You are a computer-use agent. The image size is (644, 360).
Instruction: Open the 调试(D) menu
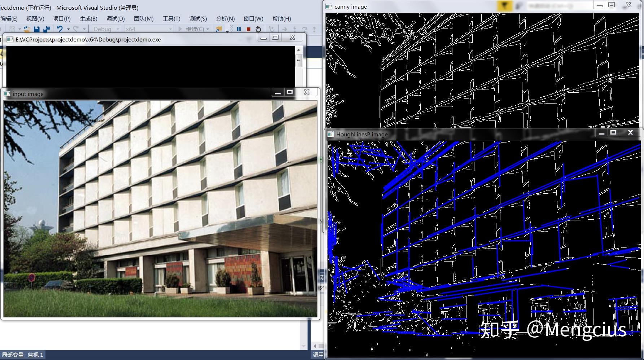[x=115, y=19]
